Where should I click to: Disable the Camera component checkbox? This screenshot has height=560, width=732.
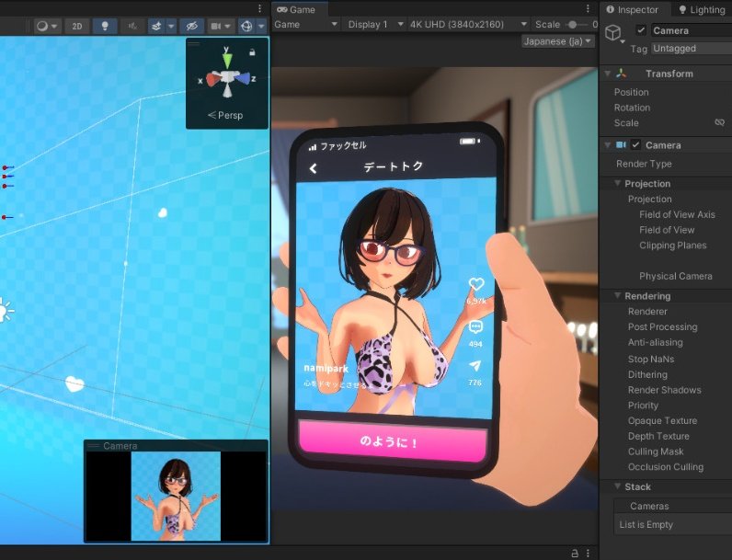point(635,145)
